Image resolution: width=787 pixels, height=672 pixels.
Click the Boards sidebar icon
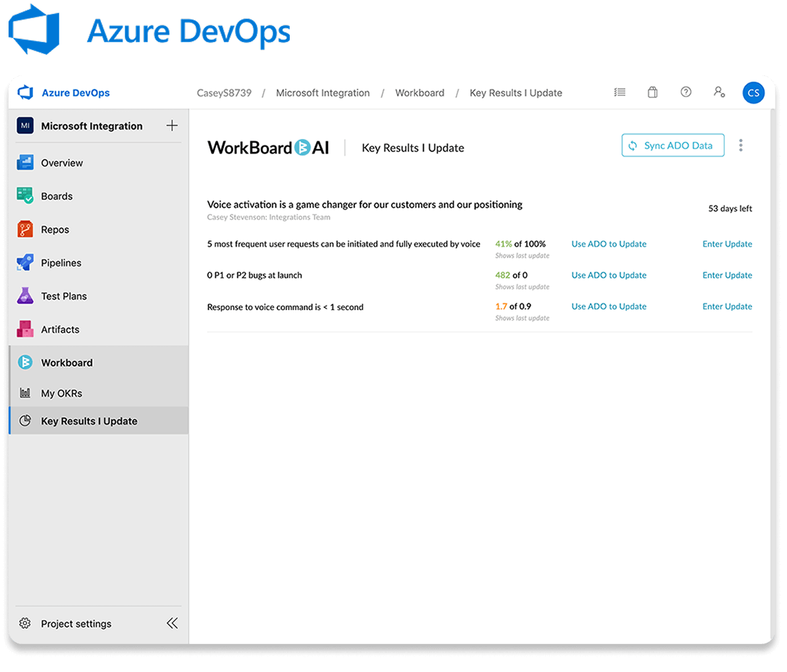tap(25, 196)
